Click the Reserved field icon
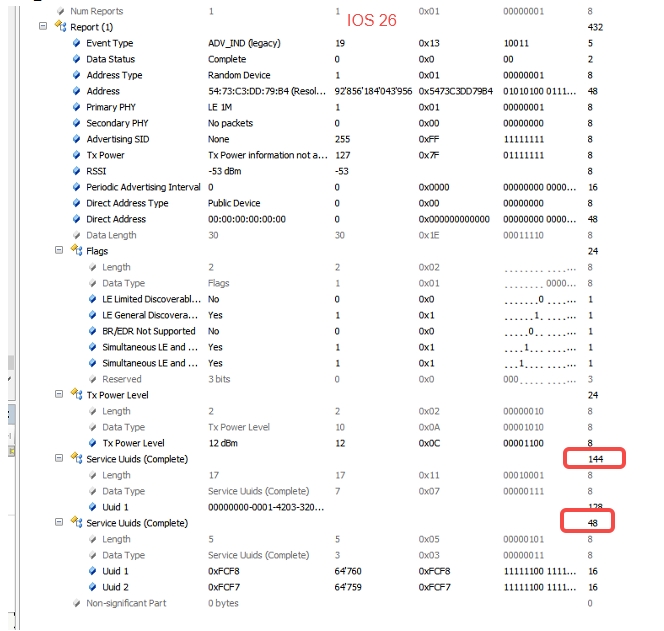The height and width of the screenshot is (631, 664). 93,379
